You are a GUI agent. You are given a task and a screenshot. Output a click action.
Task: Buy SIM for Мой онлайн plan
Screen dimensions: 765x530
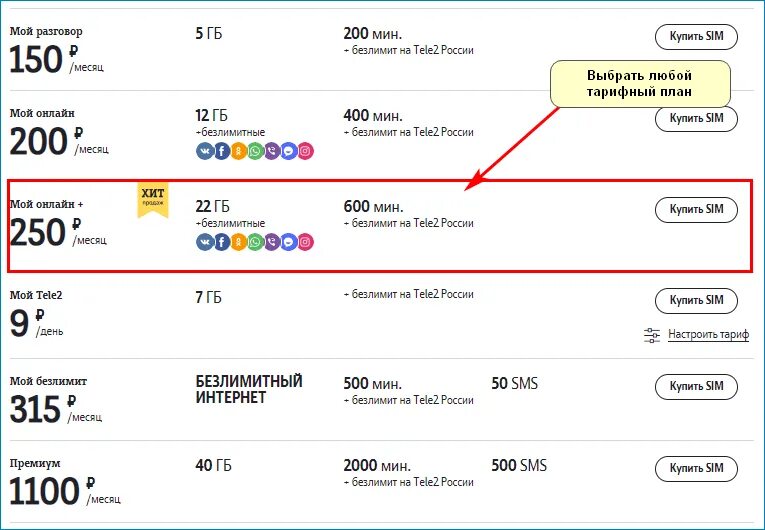[696, 119]
